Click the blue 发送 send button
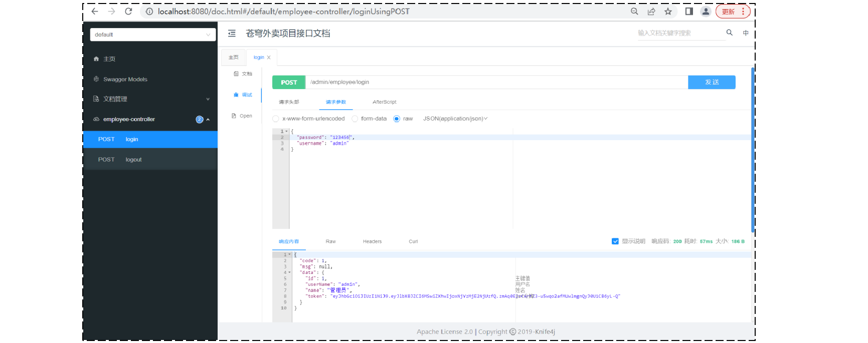 [712, 82]
